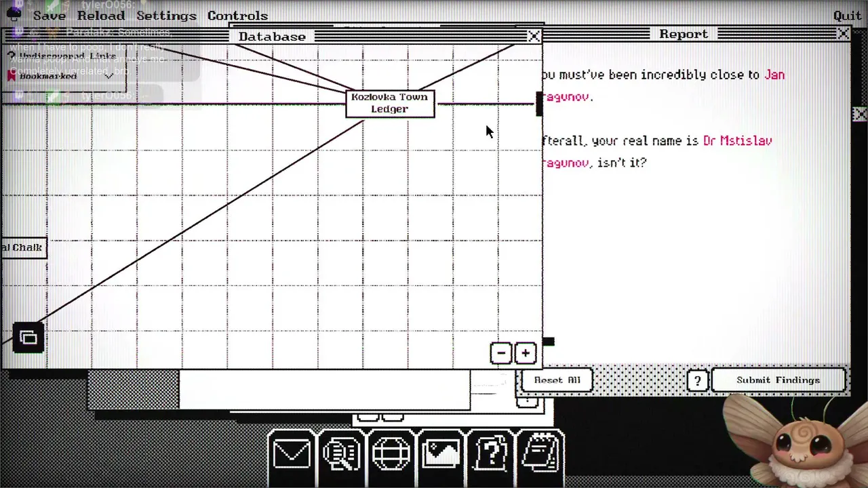Screen dimensions: 868x488
Task: Click the red bookmark icon
Action: (x=12, y=76)
